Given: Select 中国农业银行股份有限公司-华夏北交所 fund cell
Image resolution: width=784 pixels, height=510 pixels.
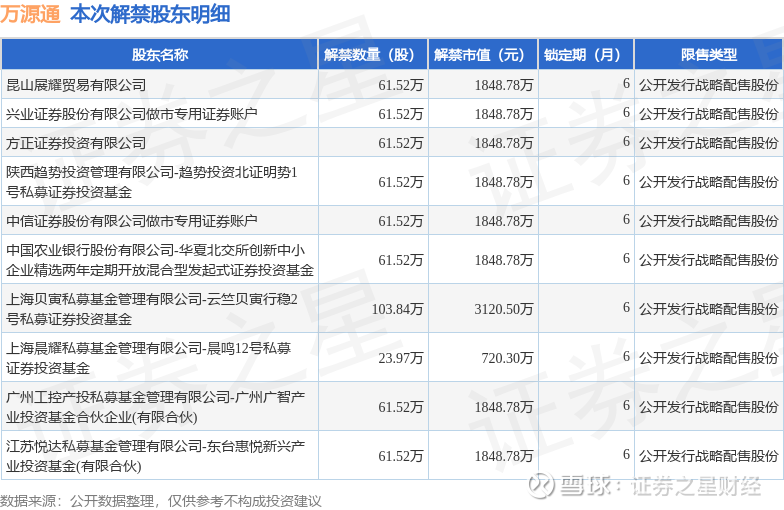Looking at the screenshot, I should click(x=160, y=260).
